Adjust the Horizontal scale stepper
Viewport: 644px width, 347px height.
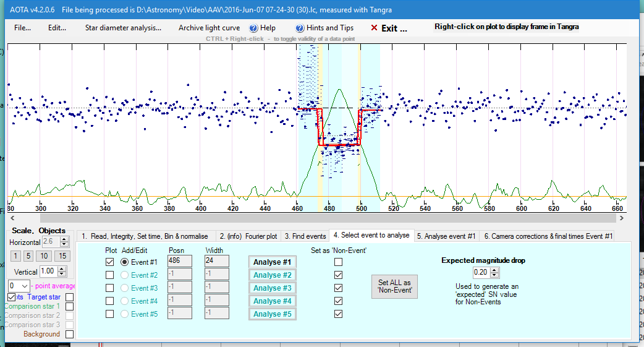pos(64,242)
